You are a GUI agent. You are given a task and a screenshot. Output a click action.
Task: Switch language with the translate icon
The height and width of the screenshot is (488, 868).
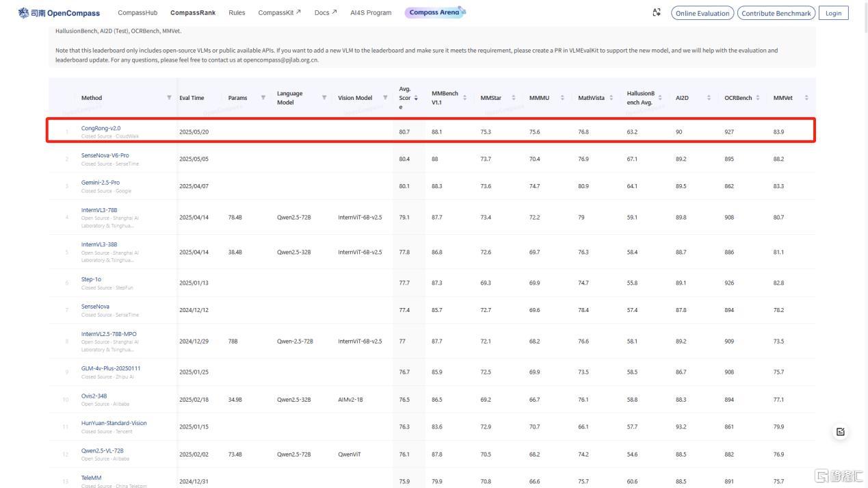point(657,12)
